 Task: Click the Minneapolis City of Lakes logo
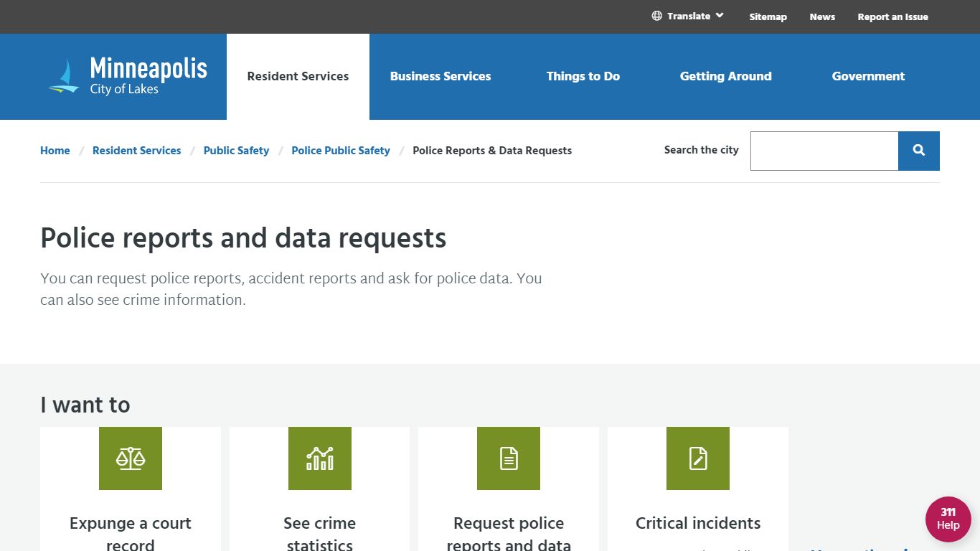click(128, 76)
